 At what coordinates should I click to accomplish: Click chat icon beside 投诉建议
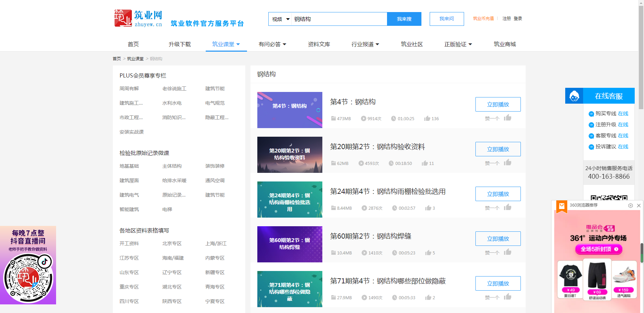pyautogui.click(x=591, y=147)
